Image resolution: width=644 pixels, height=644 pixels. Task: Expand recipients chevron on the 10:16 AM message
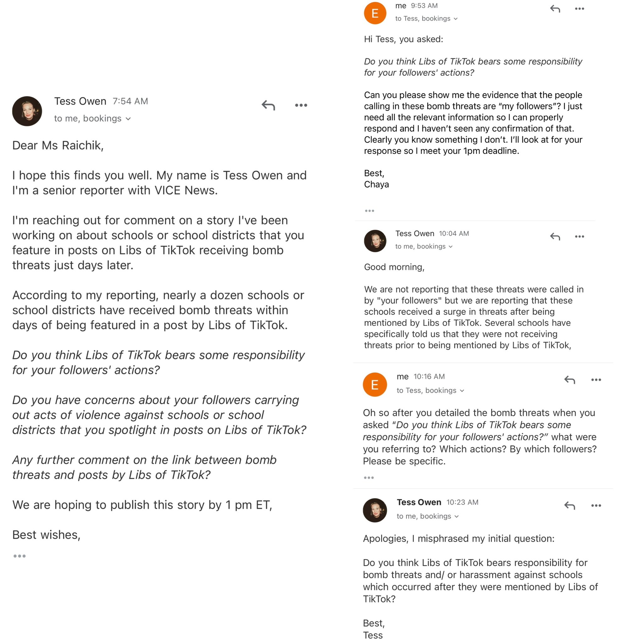coord(462,391)
